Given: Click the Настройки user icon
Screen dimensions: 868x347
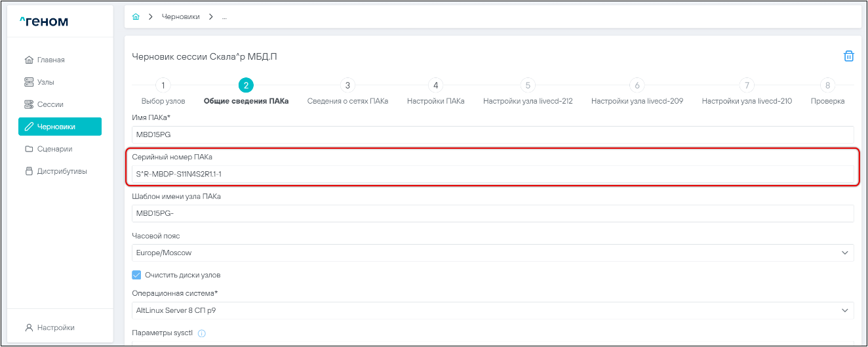Looking at the screenshot, I should pos(28,327).
